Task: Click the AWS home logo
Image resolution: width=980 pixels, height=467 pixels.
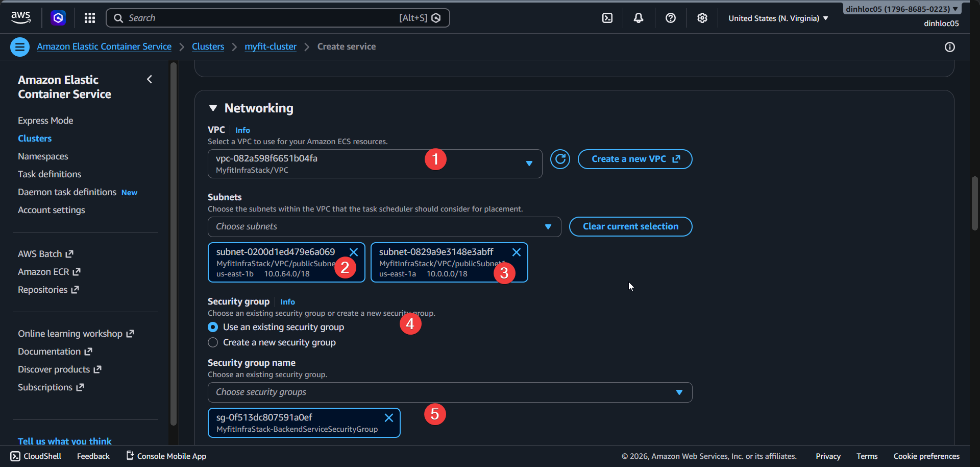Action: pyautogui.click(x=20, y=17)
